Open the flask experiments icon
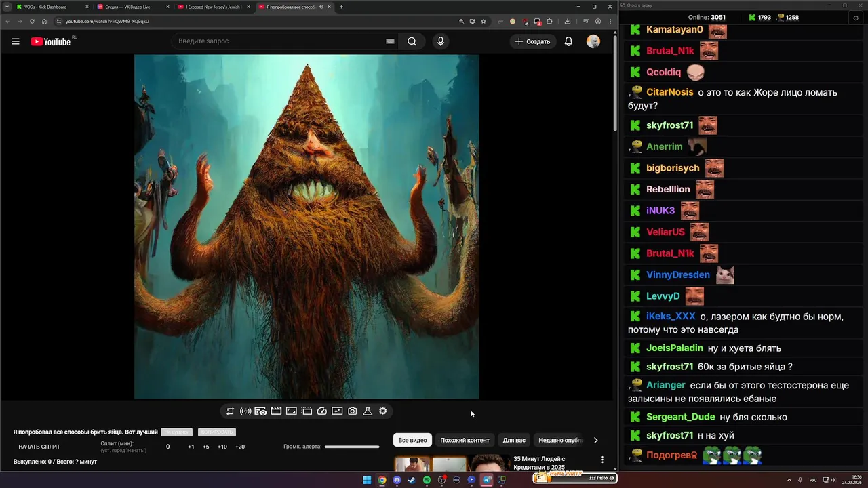Viewport: 868px width, 488px height. (368, 411)
